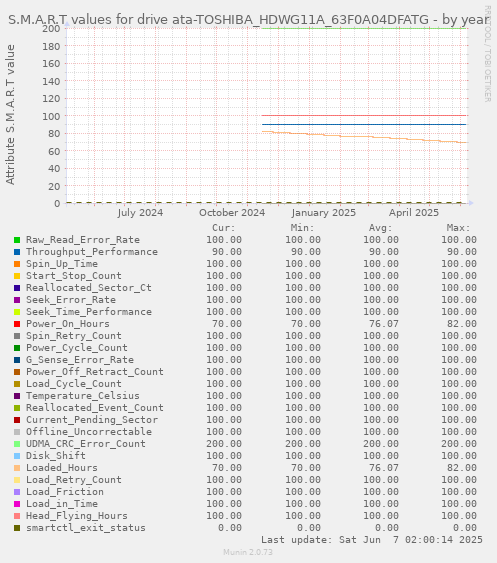
Task: Click the Munin 2.0.73 footer text
Action: point(248,552)
